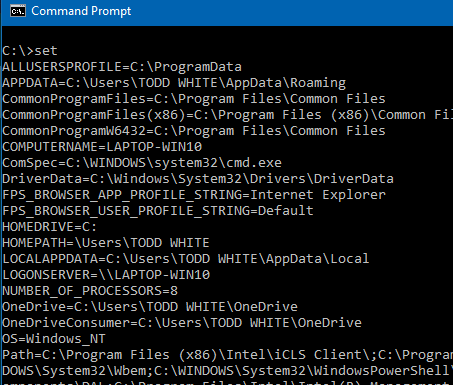
Task: Click the FPS_BROWSER_APP_PROFILE_STRING line
Action: click(194, 195)
